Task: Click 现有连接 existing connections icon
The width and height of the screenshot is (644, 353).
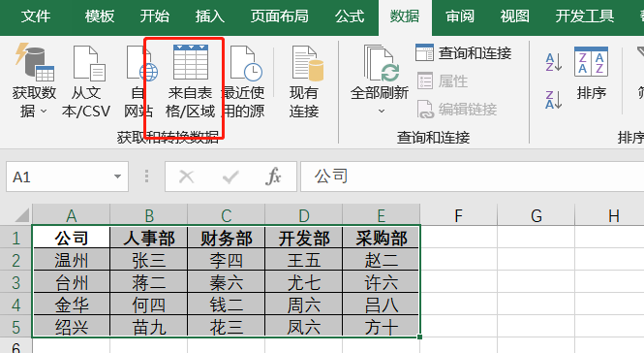Action: tap(307, 63)
